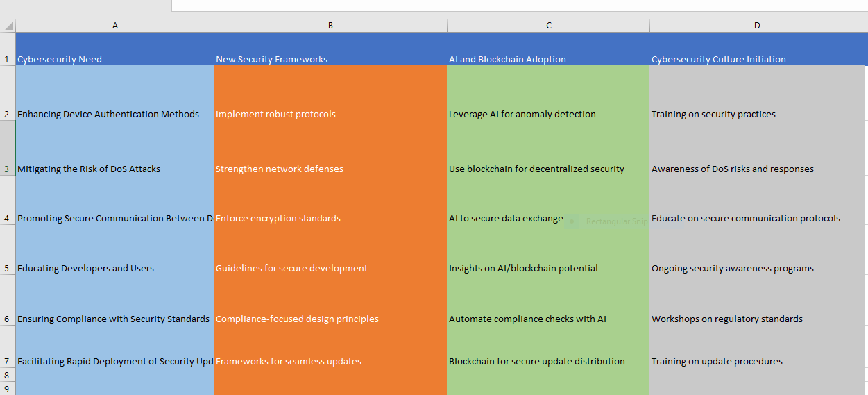Click the 'New Security Frameworks' header cell
Viewport: 868px width, 395px height.
tap(330, 49)
